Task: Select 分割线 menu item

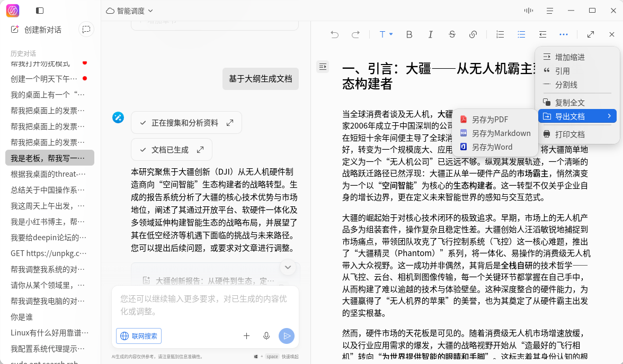Action: (x=577, y=85)
